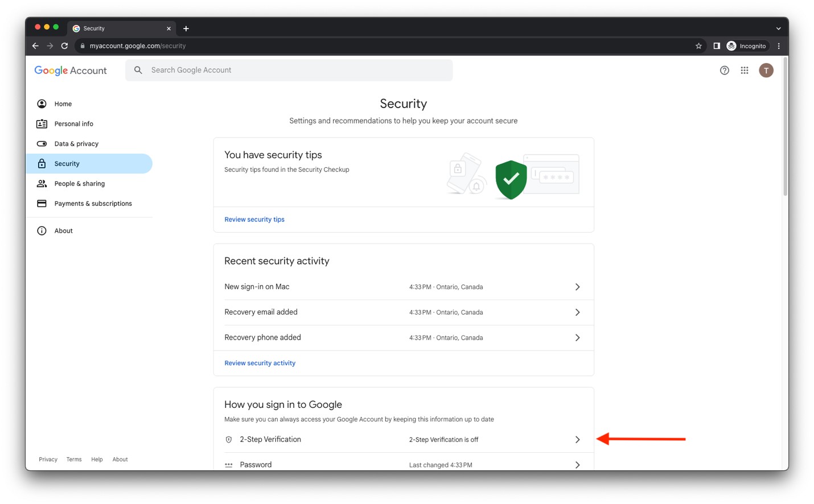Open Privacy footer link
The height and width of the screenshot is (504, 814).
point(48,460)
